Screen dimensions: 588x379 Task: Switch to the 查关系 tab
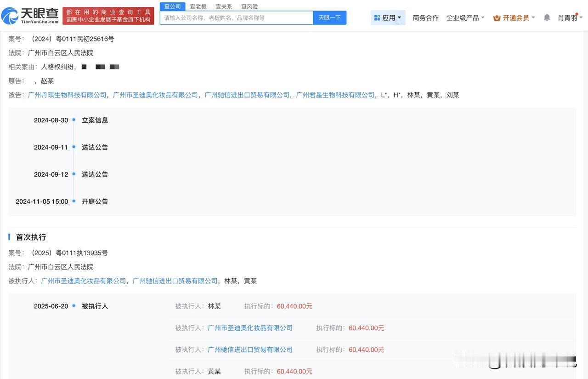(x=224, y=6)
